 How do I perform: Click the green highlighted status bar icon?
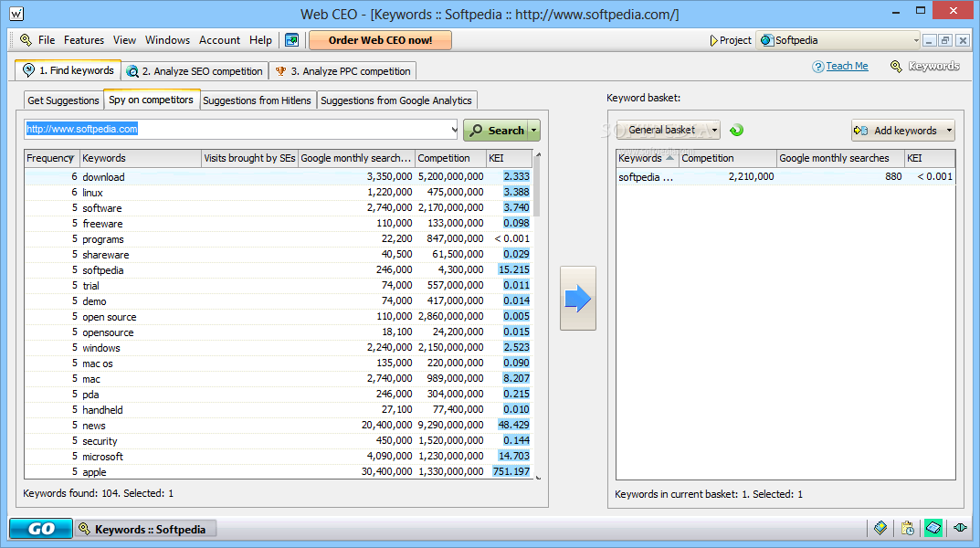point(933,528)
